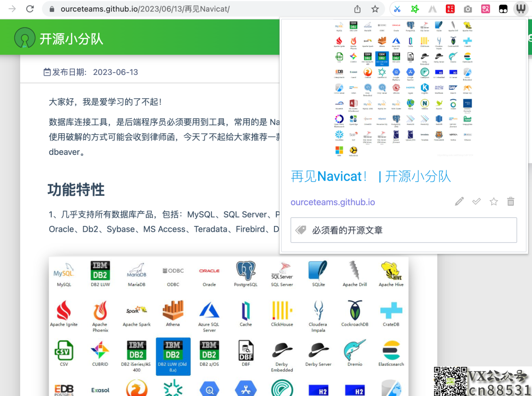This screenshot has height=396, width=532.
Task: Delete the bookmark with the trash icon
Action: (511, 201)
